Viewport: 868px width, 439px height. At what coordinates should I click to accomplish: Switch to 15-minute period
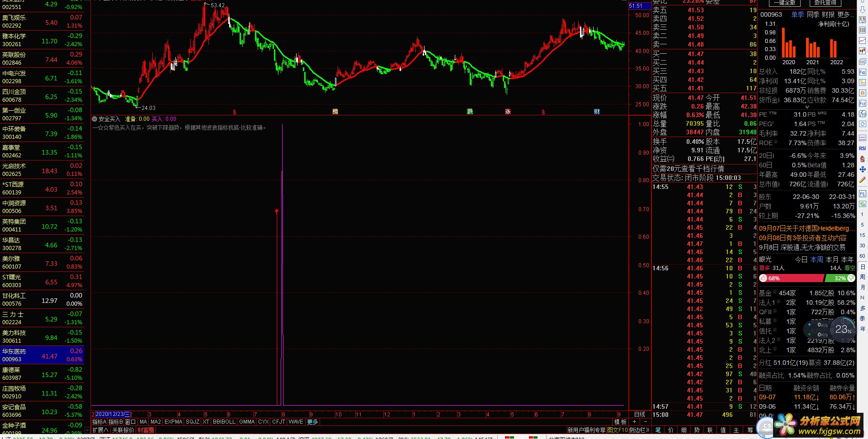[862, 235]
